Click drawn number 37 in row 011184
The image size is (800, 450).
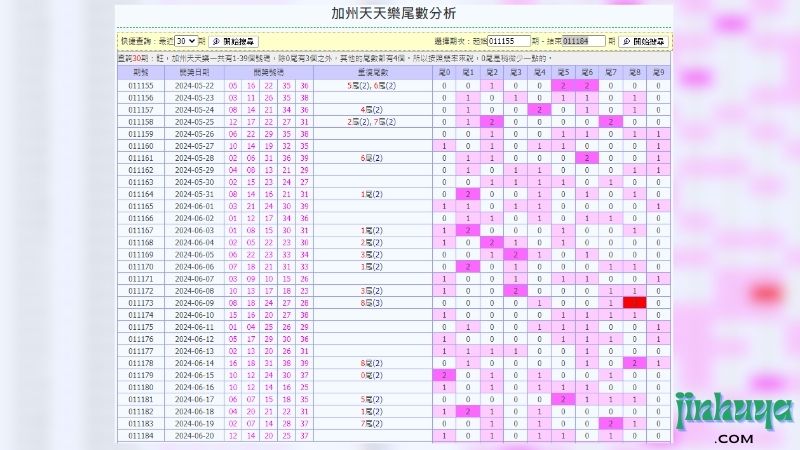305,436
